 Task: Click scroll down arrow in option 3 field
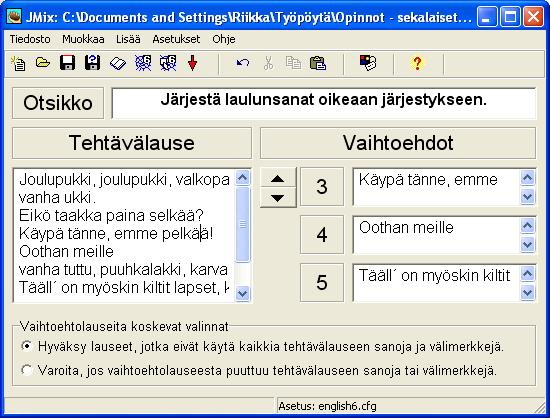[x=528, y=197]
